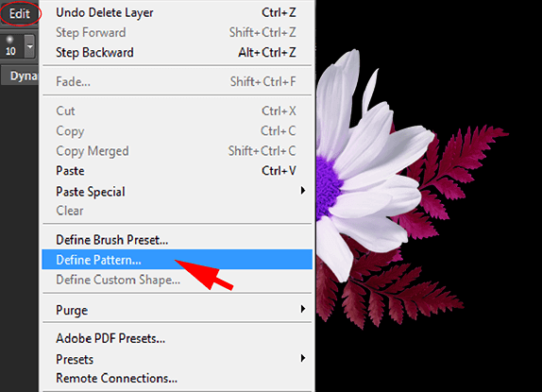This screenshot has height=392, width=542.
Task: Click the purple flower center
Action: click(327, 185)
